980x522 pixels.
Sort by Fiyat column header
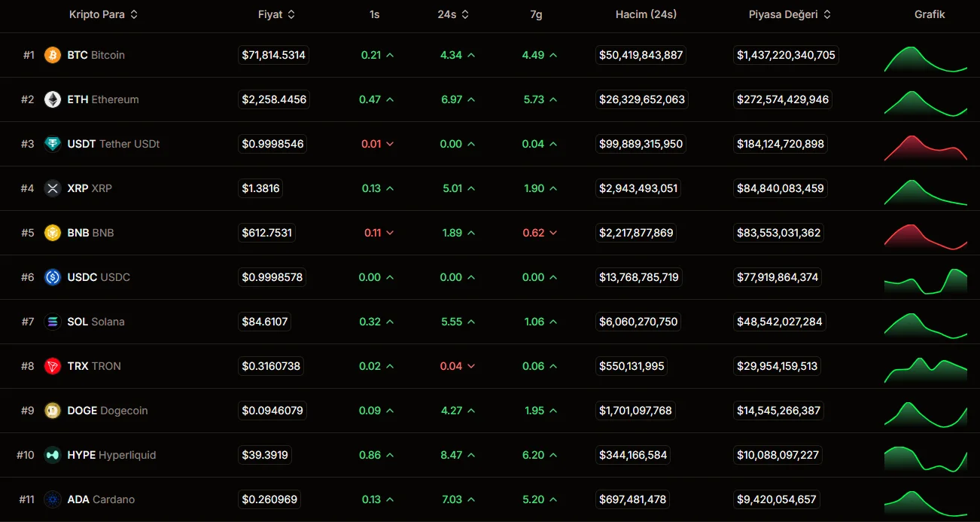(276, 14)
